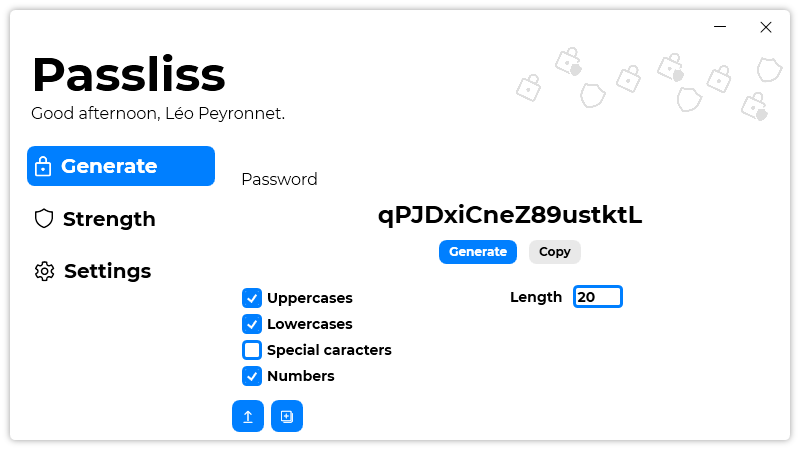Select the Generate sidebar tab label
The width and height of the screenshot is (800, 450).
coord(109,166)
